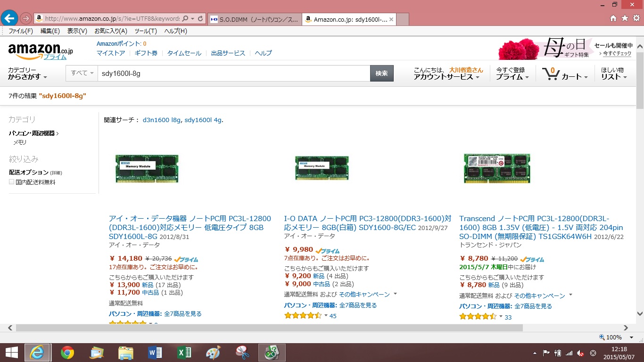644x362 pixels.
Task: Launch Google Chrome from the taskbar
Action: click(67, 353)
